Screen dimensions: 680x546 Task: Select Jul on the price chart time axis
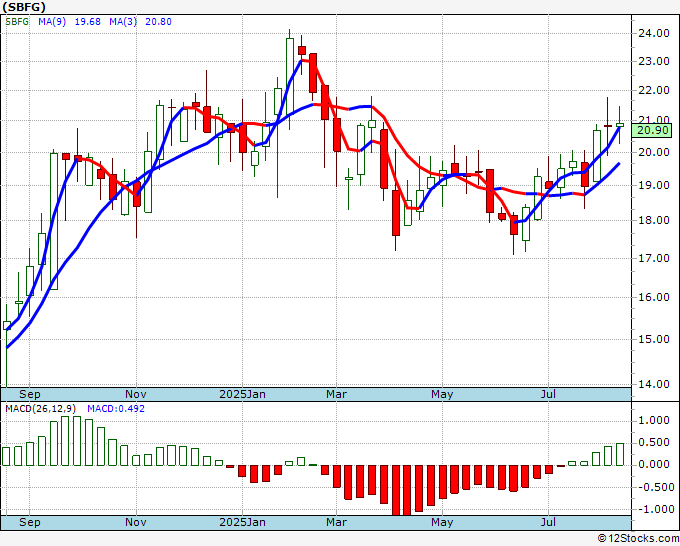(x=549, y=394)
